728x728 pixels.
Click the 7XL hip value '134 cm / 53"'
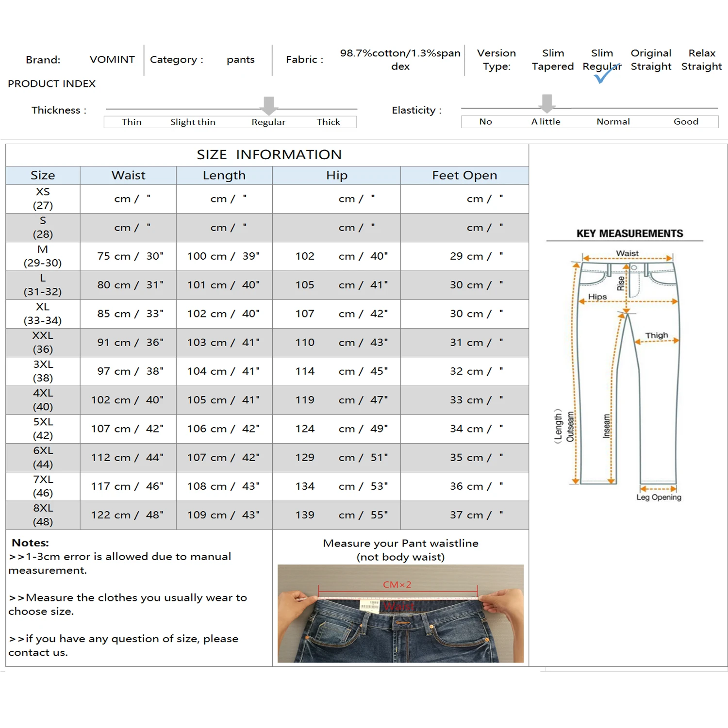(x=342, y=486)
